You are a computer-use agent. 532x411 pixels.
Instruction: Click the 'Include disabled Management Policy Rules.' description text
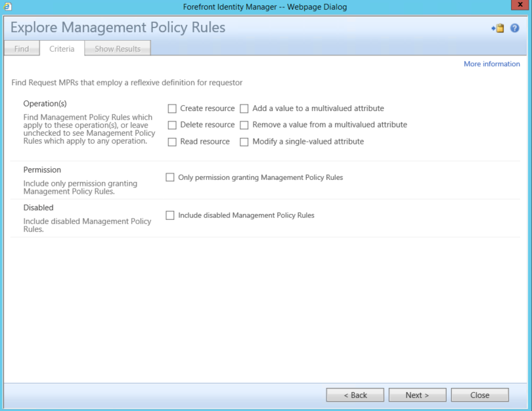tap(87, 225)
